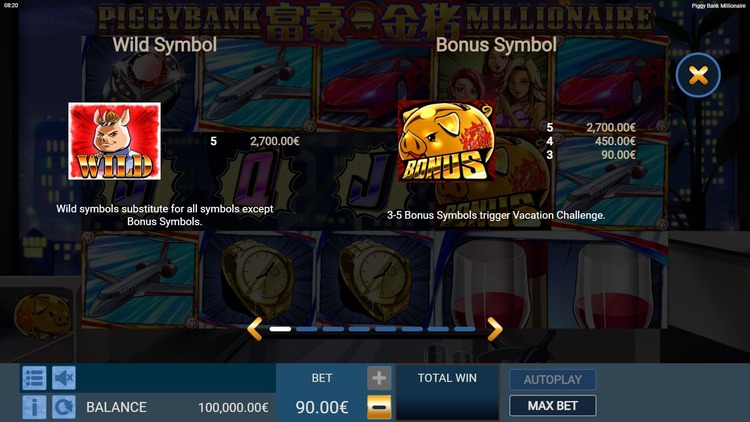
Task: Jump to second paytable page indicator
Action: point(307,329)
